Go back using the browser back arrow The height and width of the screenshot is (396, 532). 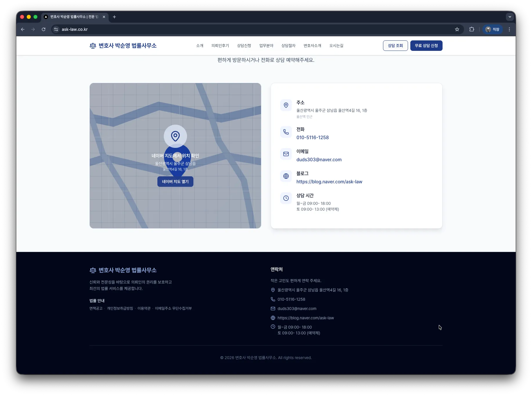tap(23, 29)
